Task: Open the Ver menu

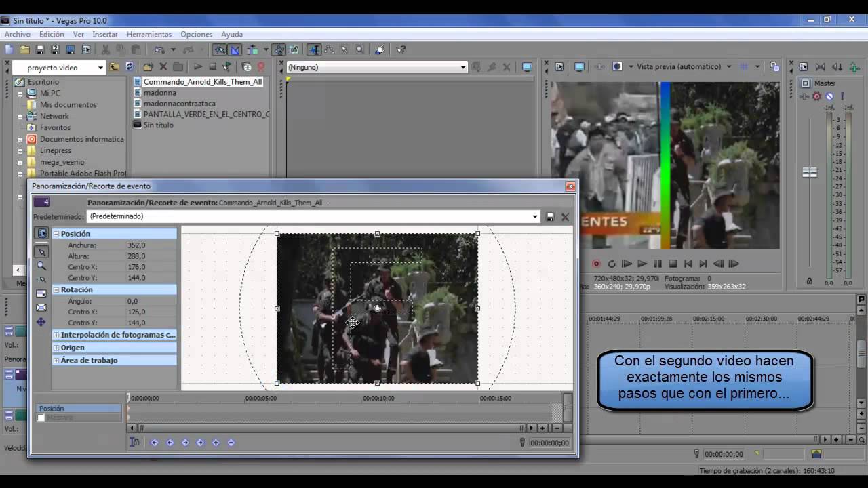Action: point(79,34)
